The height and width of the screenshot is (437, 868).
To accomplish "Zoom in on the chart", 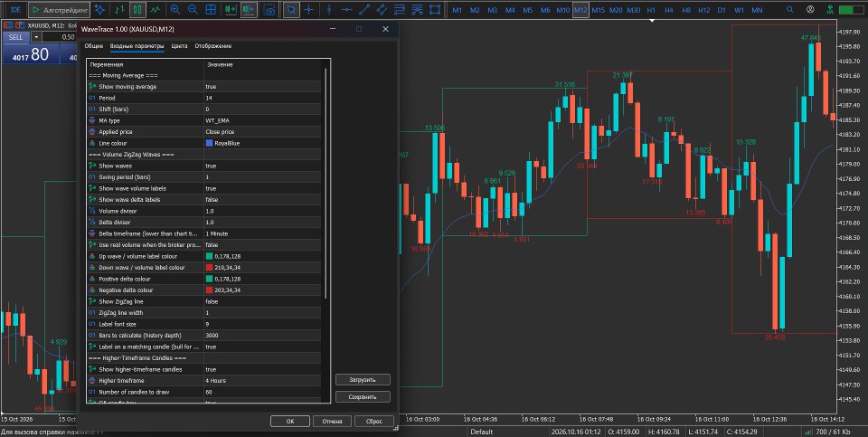I will 175,9.
